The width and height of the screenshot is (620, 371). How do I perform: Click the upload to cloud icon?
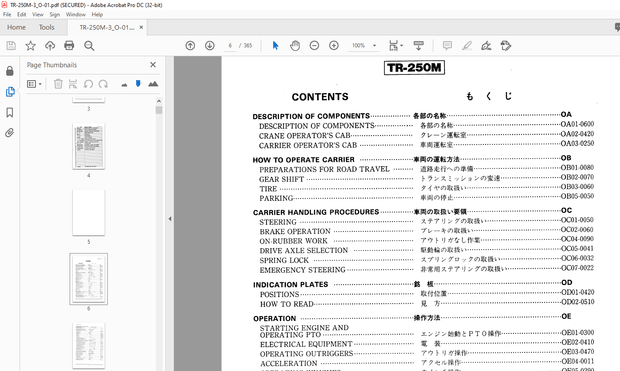[50, 45]
